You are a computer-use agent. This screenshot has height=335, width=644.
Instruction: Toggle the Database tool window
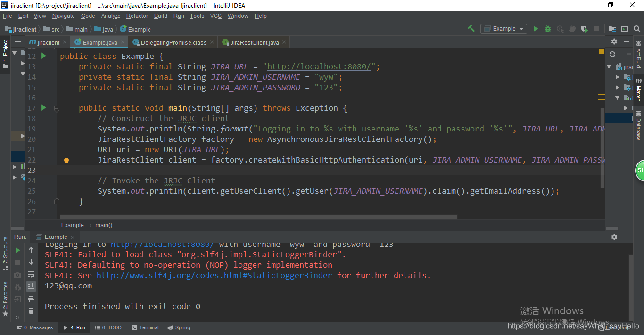[x=638, y=125]
